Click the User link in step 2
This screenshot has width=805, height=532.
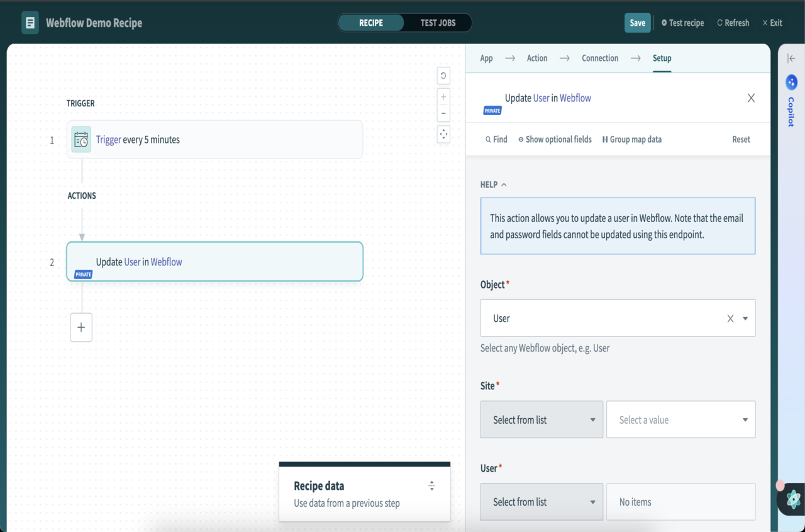[132, 262]
